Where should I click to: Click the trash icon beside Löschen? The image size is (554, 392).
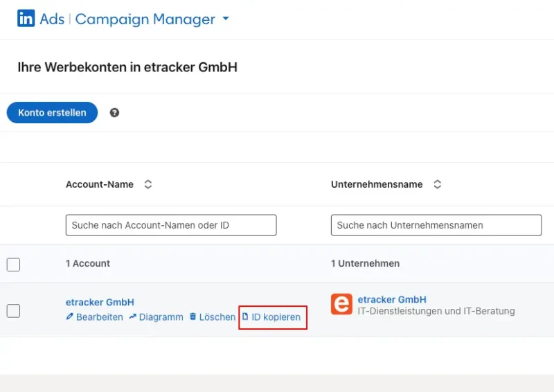coord(193,317)
